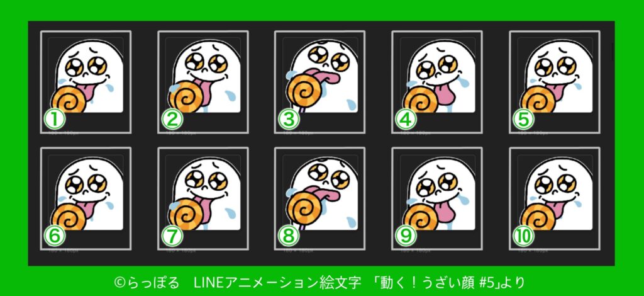Click the green circled number 6 badge
644x296 pixels.
(55, 236)
